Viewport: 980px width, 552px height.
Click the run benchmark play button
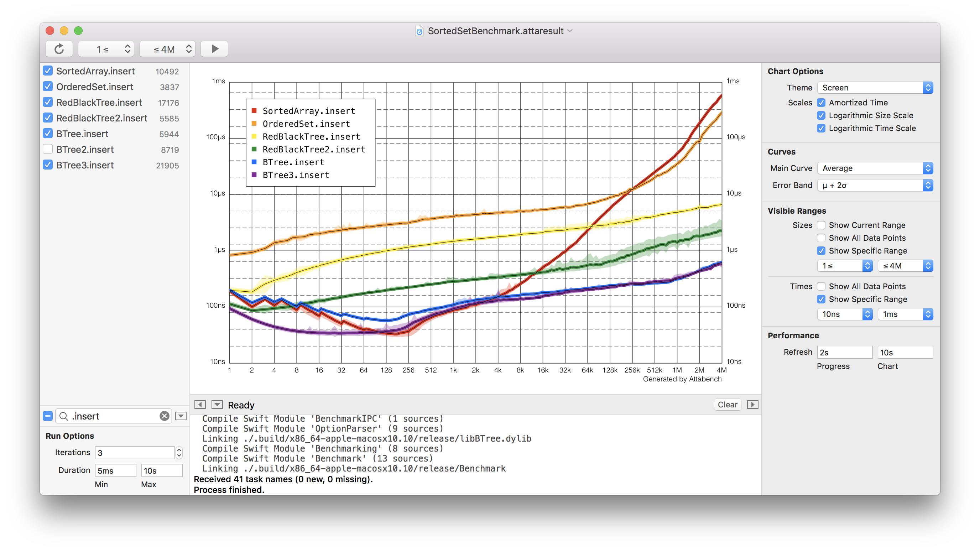tap(215, 48)
